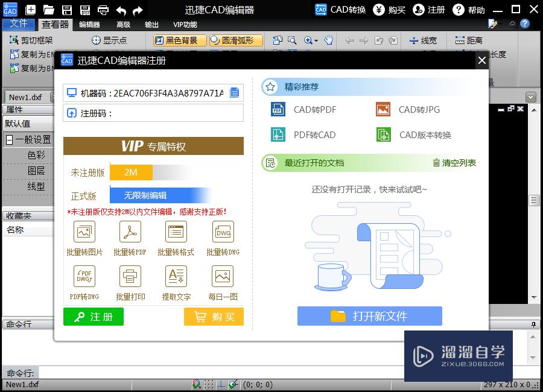Open the zoom tool dropdown arrow
The image size is (543, 392).
tap(316, 41)
